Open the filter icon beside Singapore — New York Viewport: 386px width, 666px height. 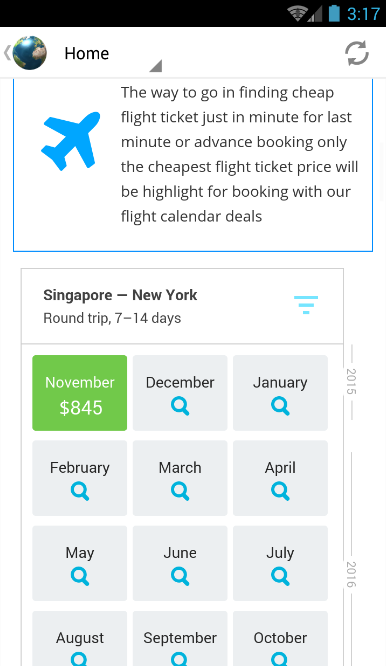tap(306, 305)
